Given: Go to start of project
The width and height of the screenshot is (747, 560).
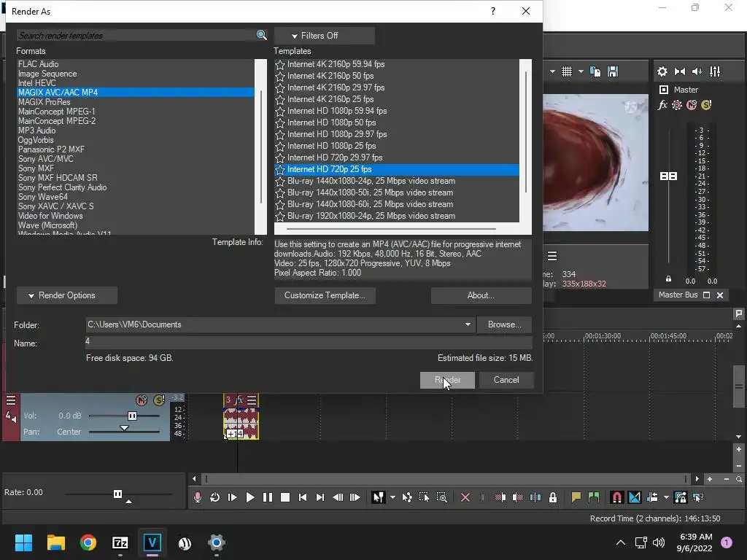Looking at the screenshot, I should pos(303,497).
